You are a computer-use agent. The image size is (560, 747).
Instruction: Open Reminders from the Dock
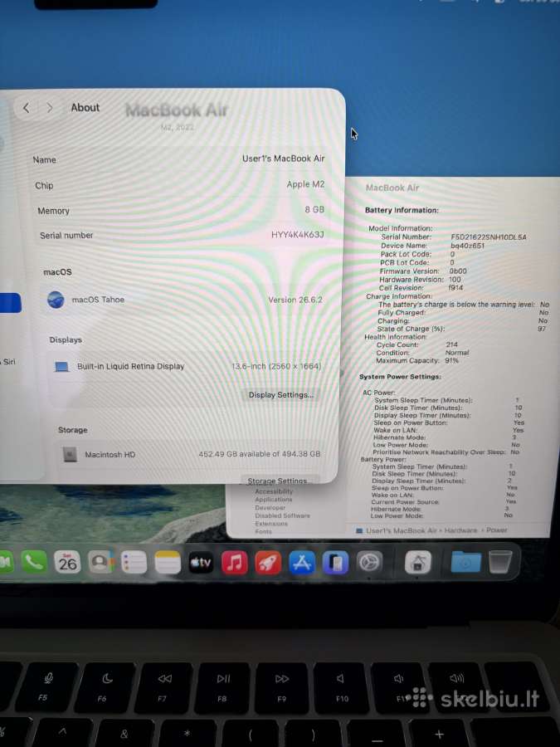[x=134, y=563]
